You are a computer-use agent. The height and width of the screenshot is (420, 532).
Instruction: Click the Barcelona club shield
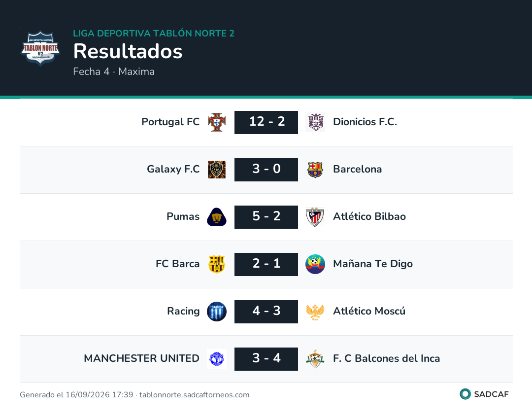click(315, 170)
